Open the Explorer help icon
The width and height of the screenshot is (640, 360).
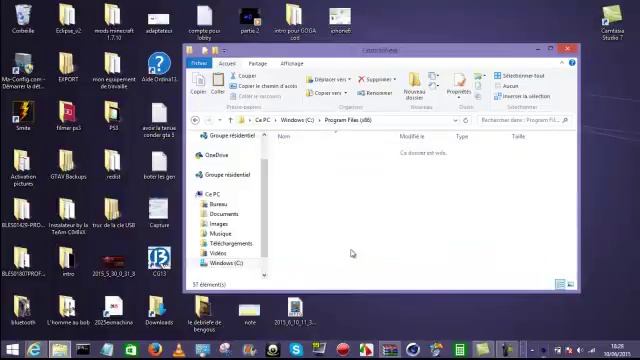(x=572, y=63)
